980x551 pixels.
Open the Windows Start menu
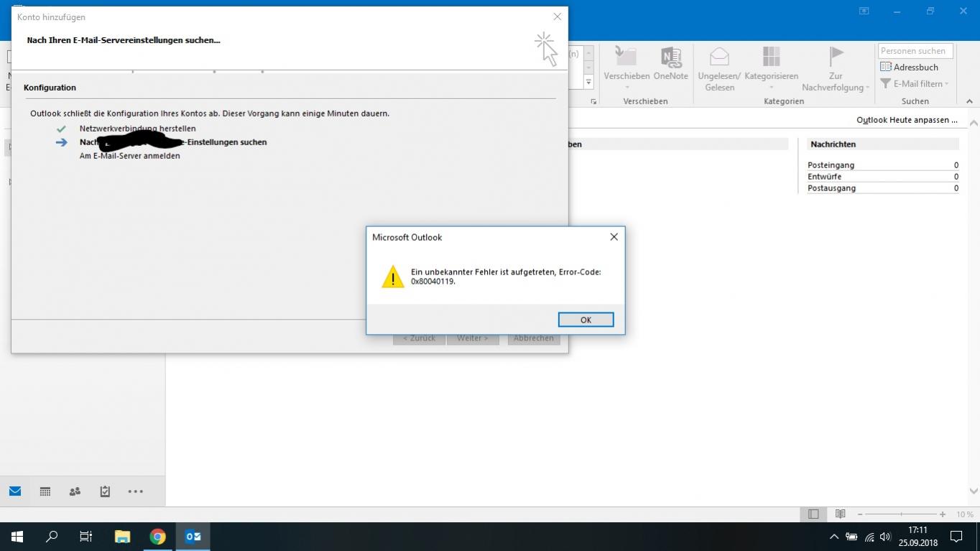coord(17,537)
